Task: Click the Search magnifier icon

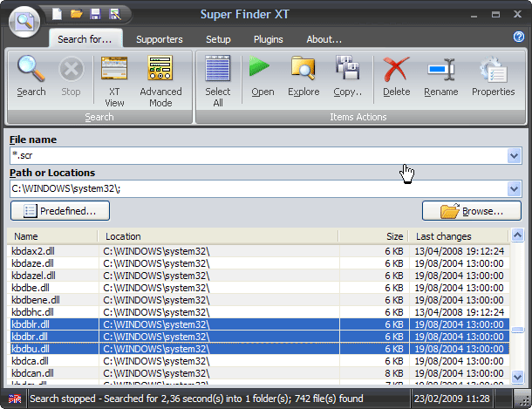Action: (x=31, y=75)
